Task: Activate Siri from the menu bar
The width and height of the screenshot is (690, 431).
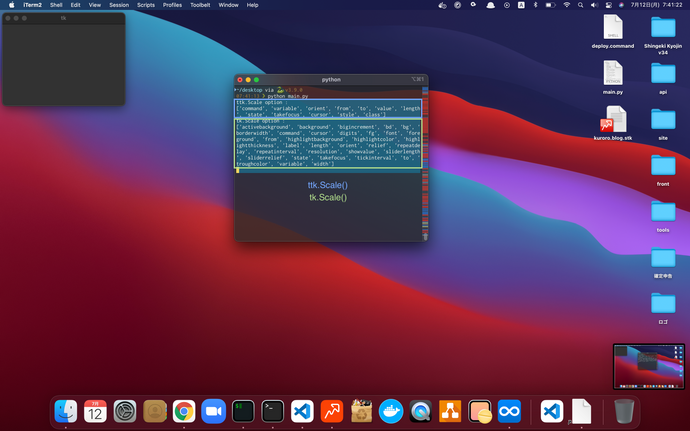Action: click(621, 5)
